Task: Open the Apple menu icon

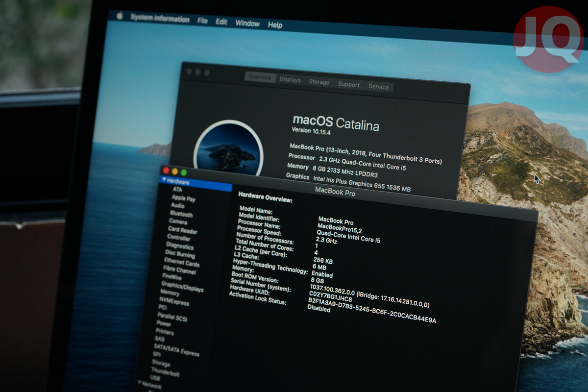Action: [119, 16]
